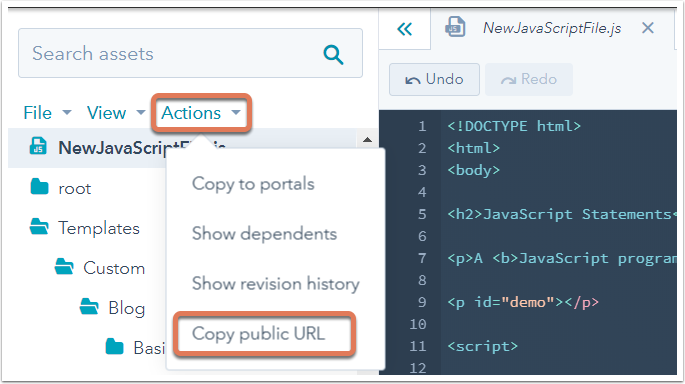Collapse sidebar with double chevron icon
685x384 pixels.
(405, 29)
